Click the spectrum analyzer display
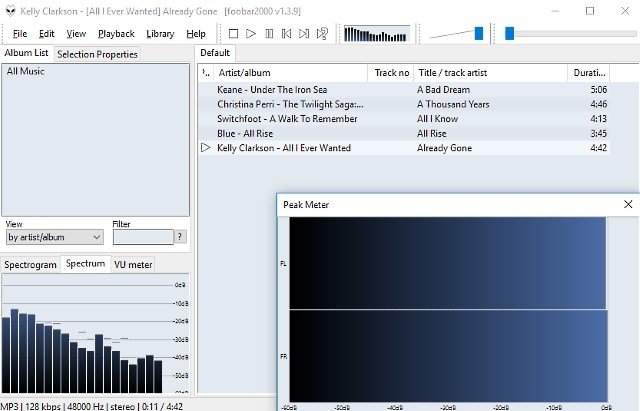The height and width of the screenshot is (411, 640). coord(95,334)
